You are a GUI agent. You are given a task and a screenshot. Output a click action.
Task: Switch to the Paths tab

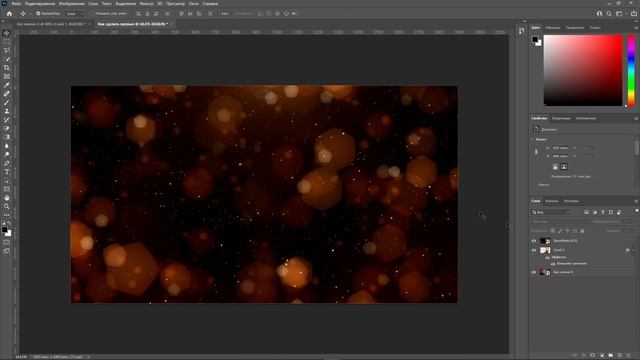[x=571, y=201]
